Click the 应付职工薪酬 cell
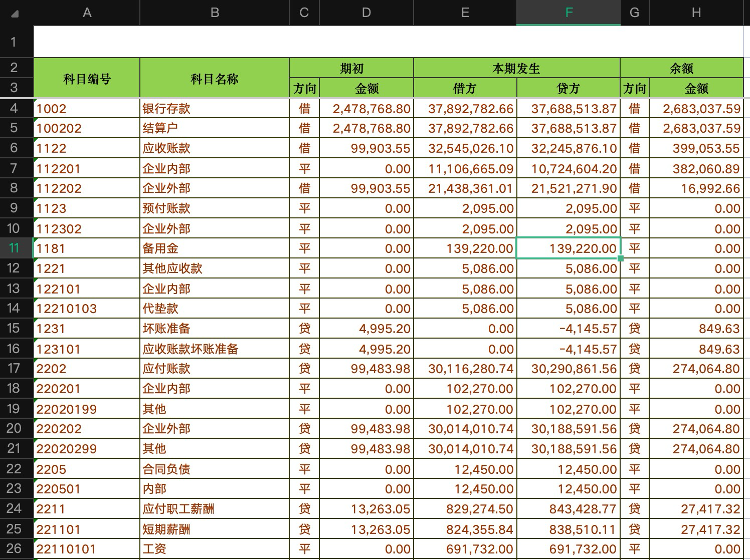This screenshot has width=750, height=560. point(215,509)
